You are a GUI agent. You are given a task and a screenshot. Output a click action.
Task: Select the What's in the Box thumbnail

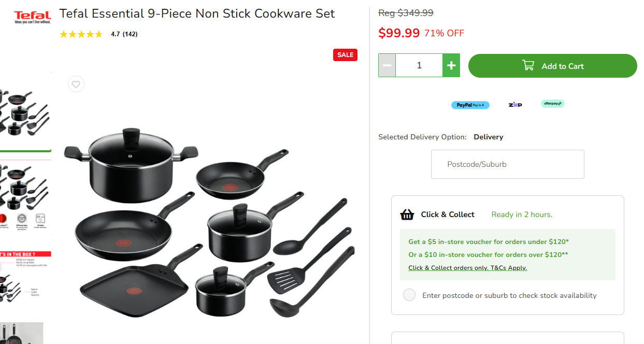click(x=25, y=282)
